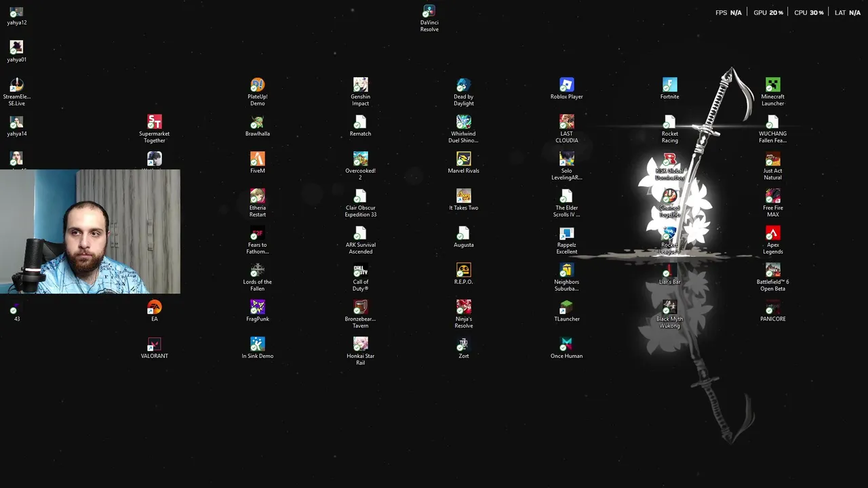Select the yahya14 file icon

(x=17, y=126)
